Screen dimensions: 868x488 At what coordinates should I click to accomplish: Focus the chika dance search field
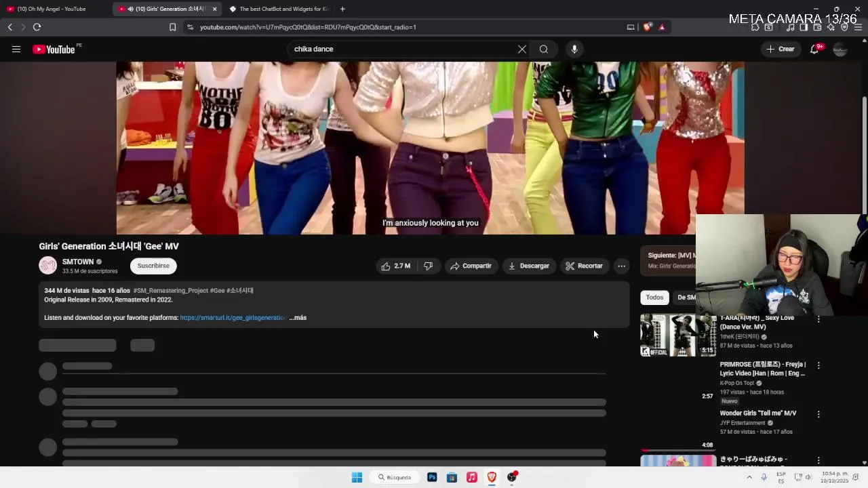[403, 49]
